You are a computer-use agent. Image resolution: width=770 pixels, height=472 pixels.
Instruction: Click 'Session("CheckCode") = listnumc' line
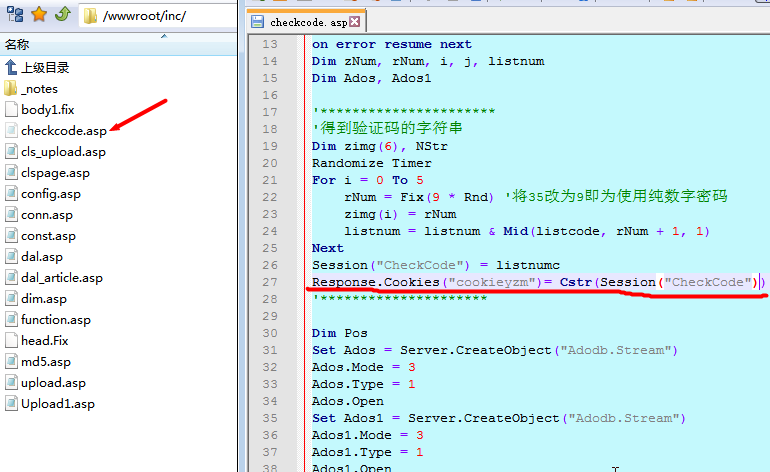coord(436,265)
